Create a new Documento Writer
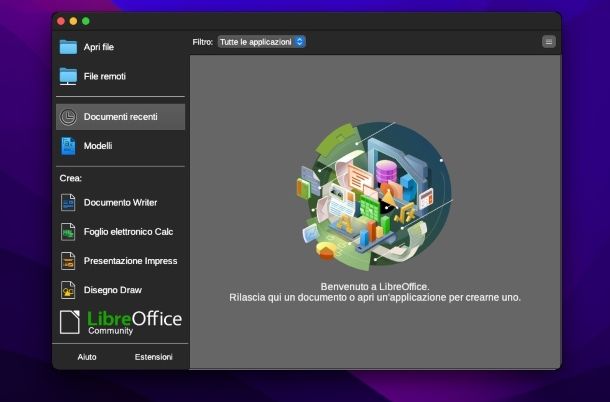 [121, 203]
